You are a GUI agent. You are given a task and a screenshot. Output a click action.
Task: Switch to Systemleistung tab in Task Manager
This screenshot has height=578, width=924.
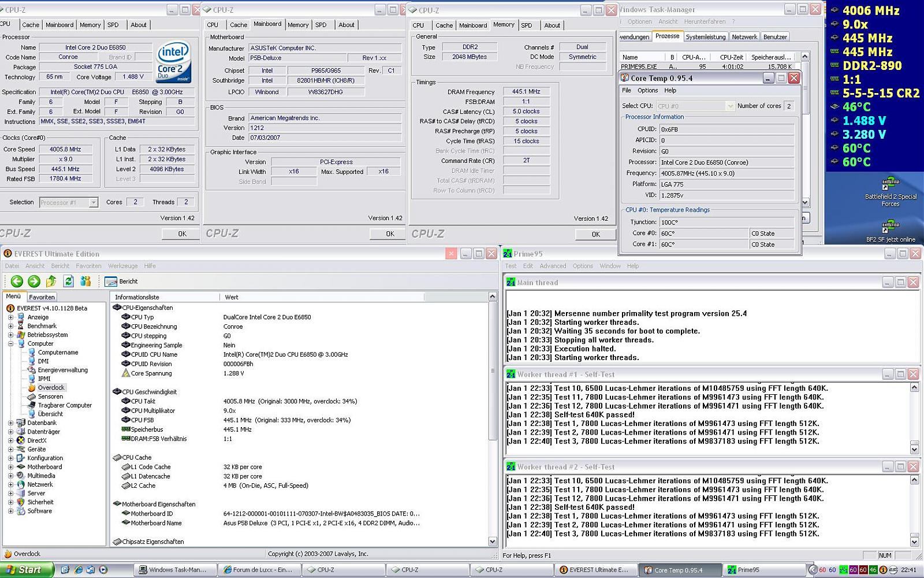[x=705, y=37]
